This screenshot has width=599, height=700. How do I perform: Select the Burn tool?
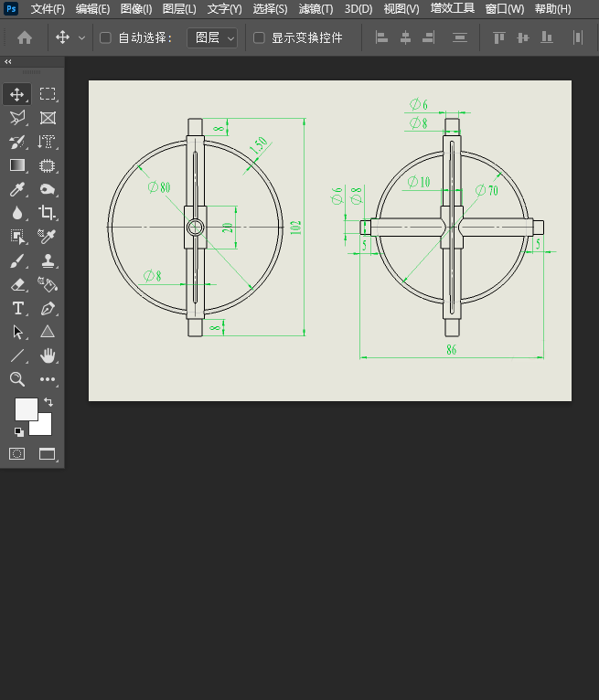(48, 189)
